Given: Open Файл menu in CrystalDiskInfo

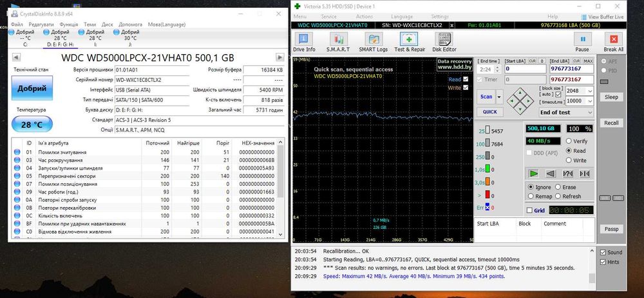Looking at the screenshot, I should click(17, 25).
